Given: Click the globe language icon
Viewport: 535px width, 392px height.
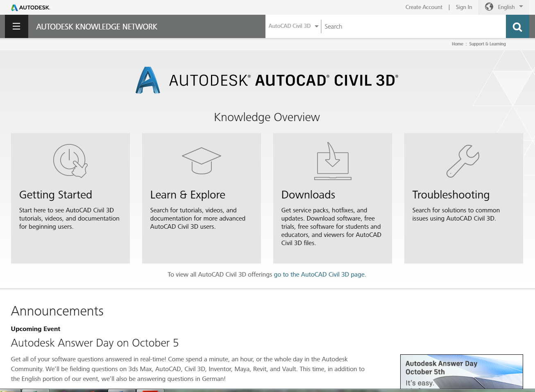Looking at the screenshot, I should 489,7.
